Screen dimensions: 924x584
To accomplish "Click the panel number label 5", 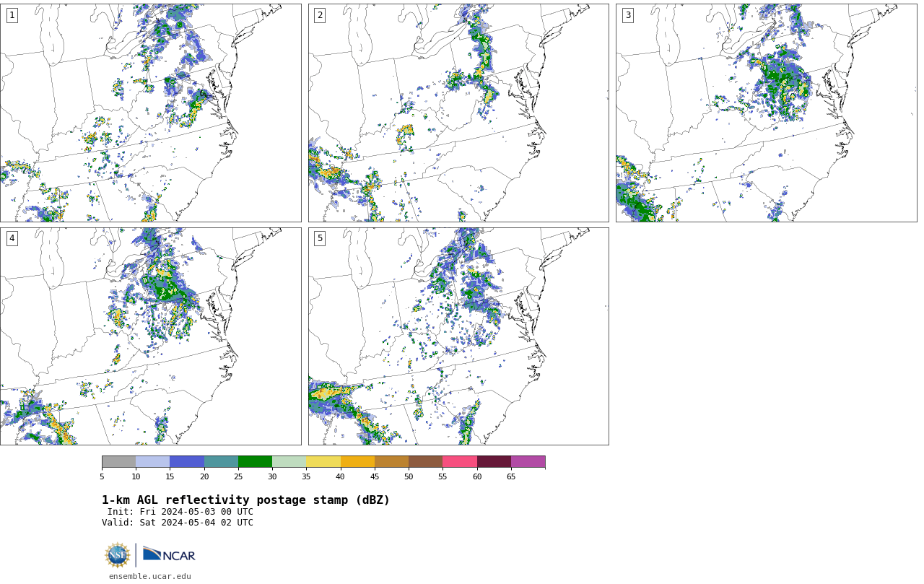I will point(320,238).
